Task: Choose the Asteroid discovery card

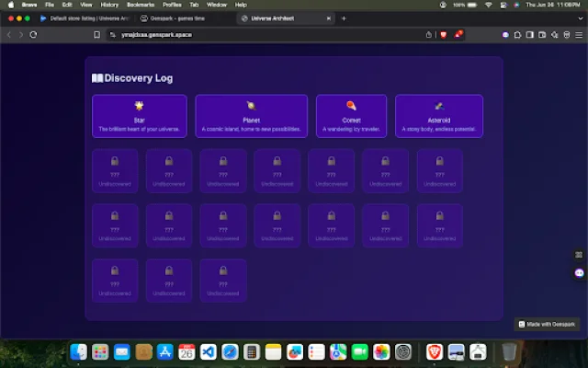Action: 439,116
